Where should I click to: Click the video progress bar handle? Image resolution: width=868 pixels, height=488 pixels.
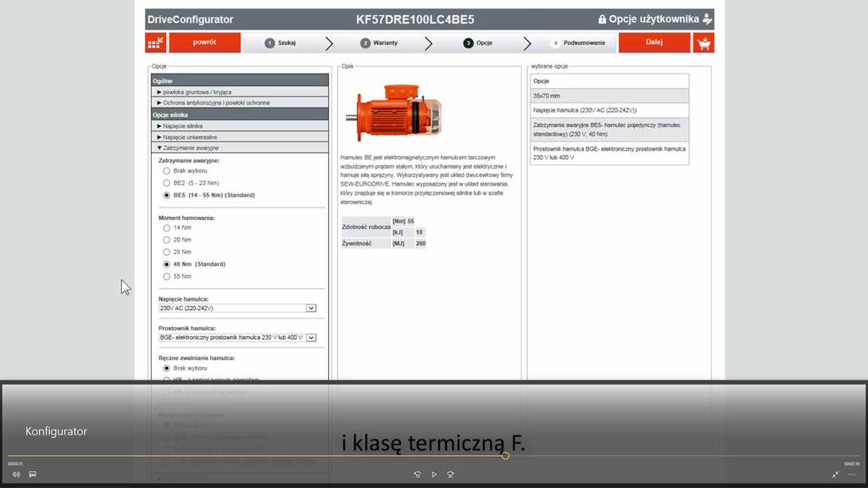click(x=505, y=456)
